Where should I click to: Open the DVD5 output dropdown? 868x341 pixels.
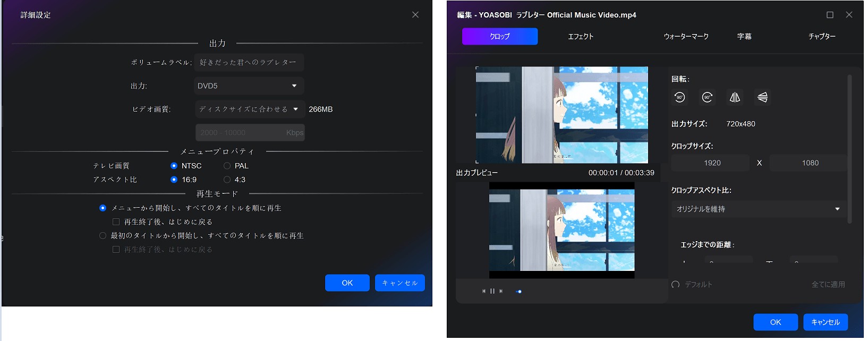(249, 86)
